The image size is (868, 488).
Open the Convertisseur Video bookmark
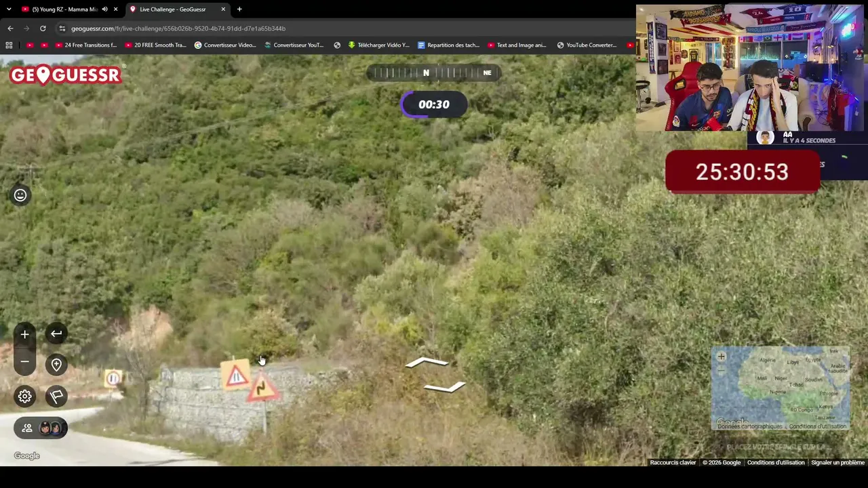225,45
